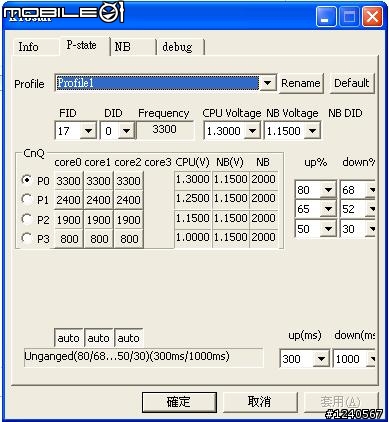Click core2 P3 cell 800
Screen dimensions: 389x422
[x=129, y=239]
